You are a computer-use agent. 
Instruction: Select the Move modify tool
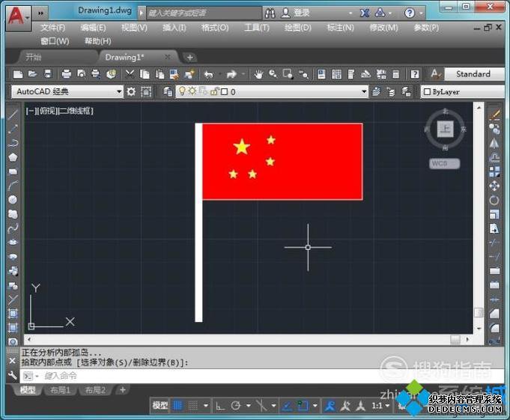tap(494, 186)
